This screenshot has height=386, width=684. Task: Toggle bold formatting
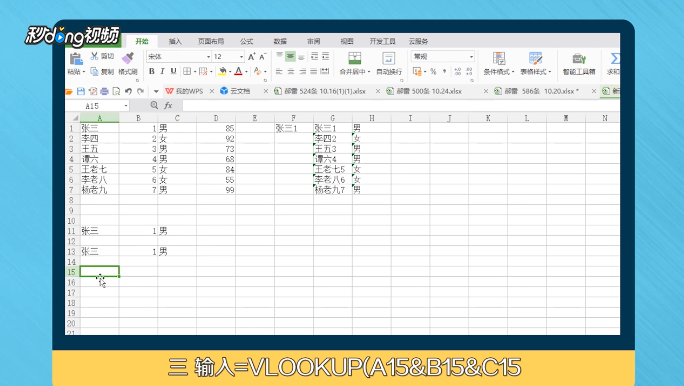click(152, 71)
